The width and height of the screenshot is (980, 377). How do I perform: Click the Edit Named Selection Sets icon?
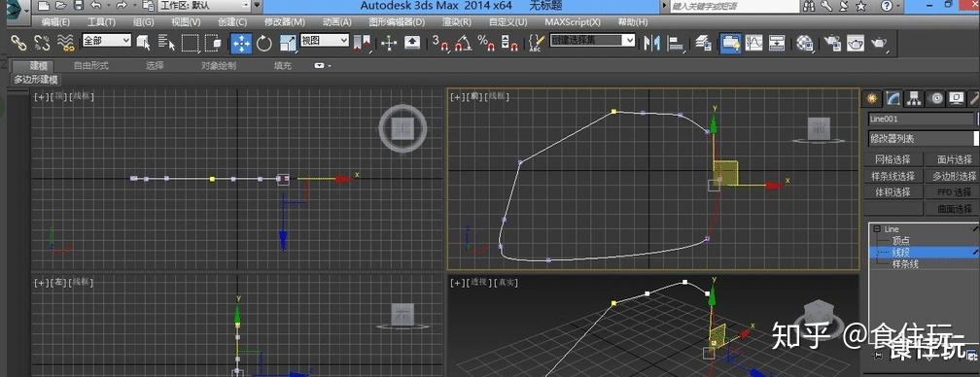536,43
